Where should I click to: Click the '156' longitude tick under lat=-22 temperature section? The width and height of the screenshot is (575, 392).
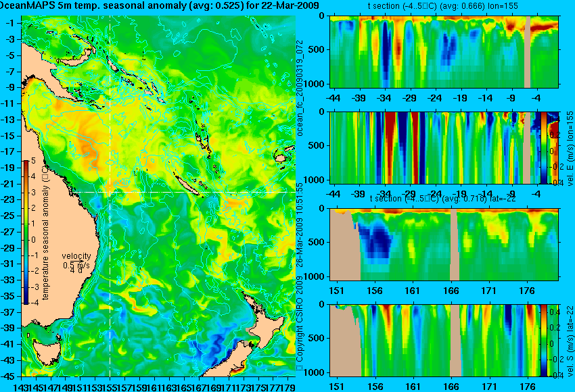(x=375, y=291)
